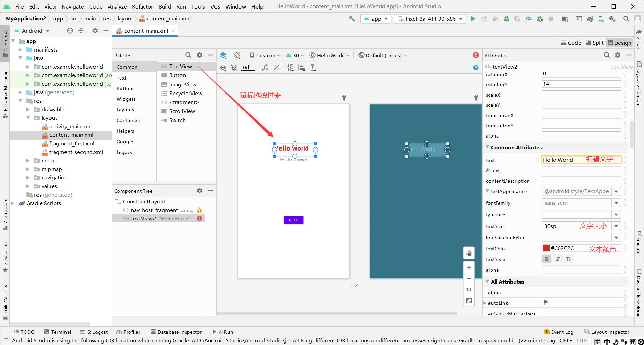
Task: Click the Zoom to Fit Screen icon
Action: click(469, 301)
